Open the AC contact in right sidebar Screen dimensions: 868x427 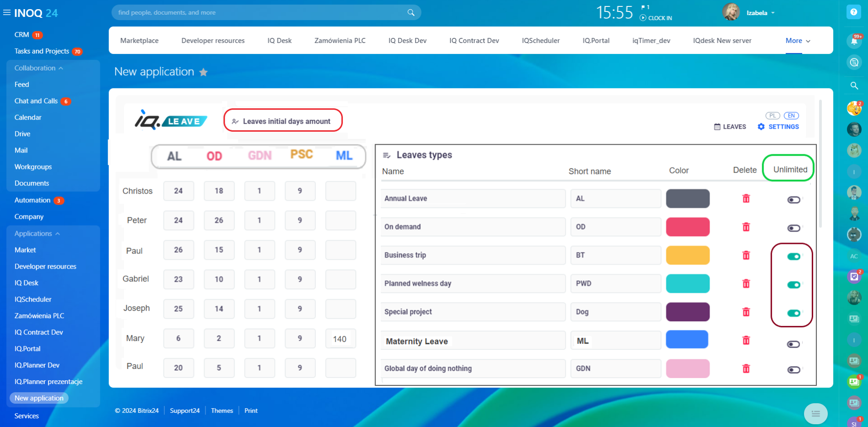[854, 256]
